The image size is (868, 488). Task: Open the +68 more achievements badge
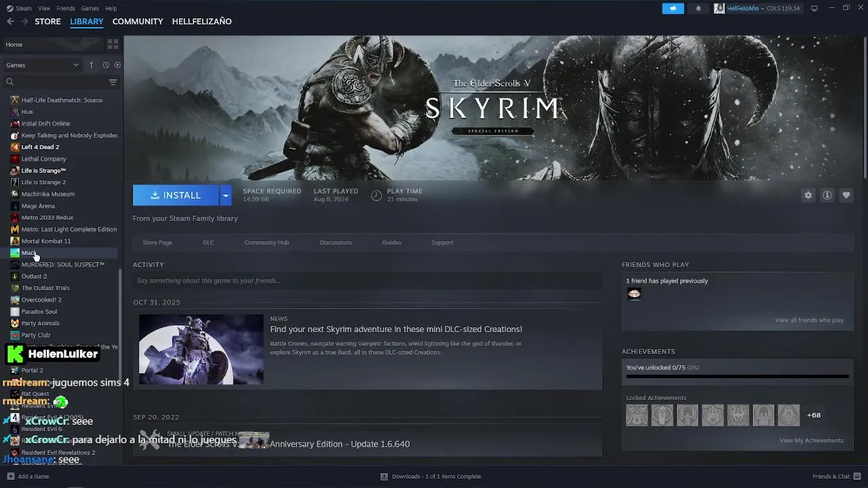point(814,415)
